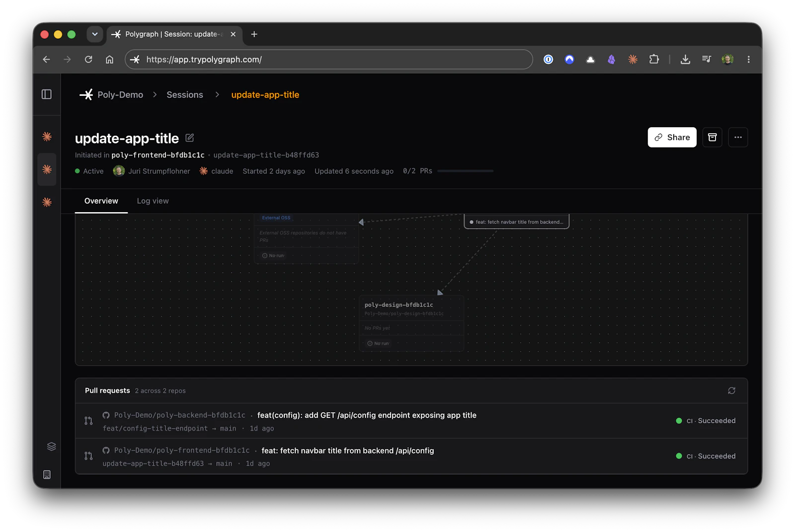Switch to the Log view tab
The height and width of the screenshot is (532, 795).
[x=153, y=201]
